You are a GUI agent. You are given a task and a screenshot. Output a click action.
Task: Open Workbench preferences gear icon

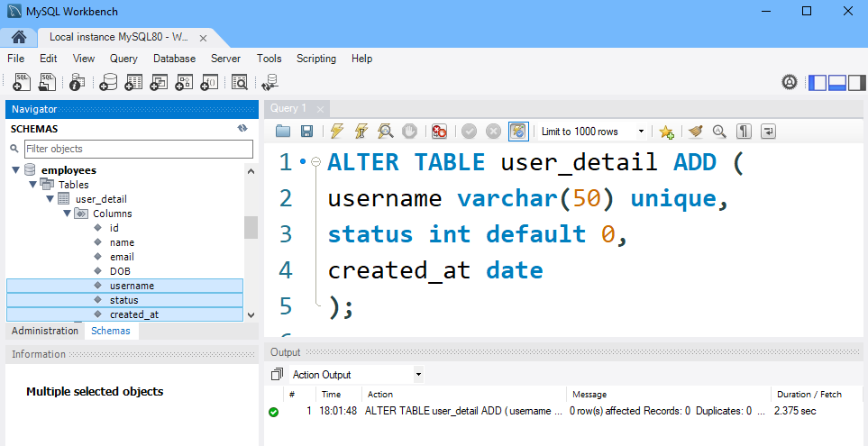pos(789,83)
